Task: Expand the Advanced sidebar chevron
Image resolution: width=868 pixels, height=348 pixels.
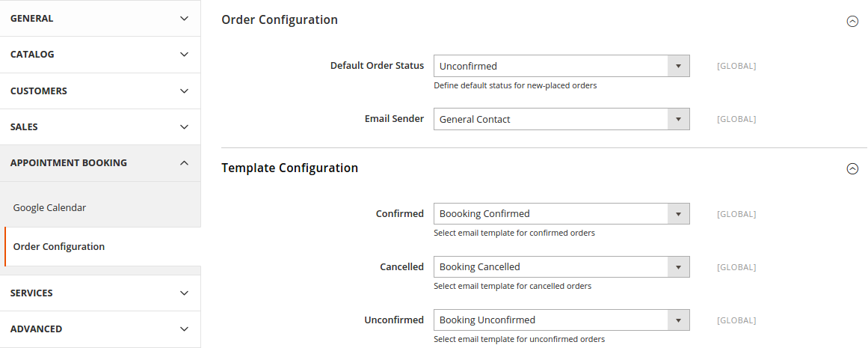Action: point(184,329)
